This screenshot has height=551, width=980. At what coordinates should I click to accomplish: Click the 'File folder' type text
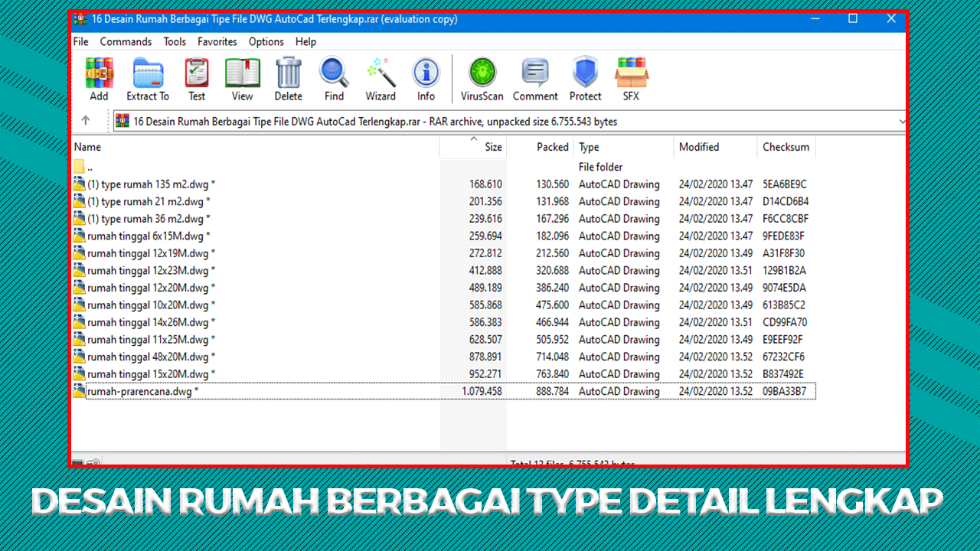(601, 167)
